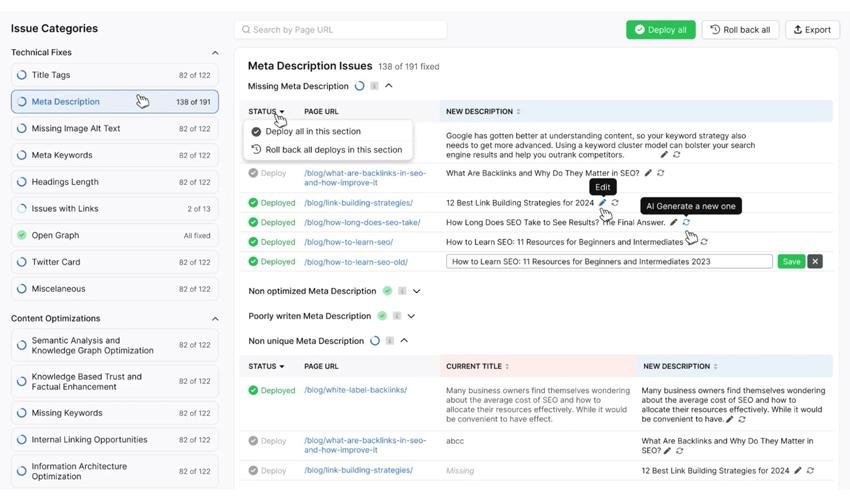
Task: Click the X cancel icon beside Save
Action: point(815,261)
